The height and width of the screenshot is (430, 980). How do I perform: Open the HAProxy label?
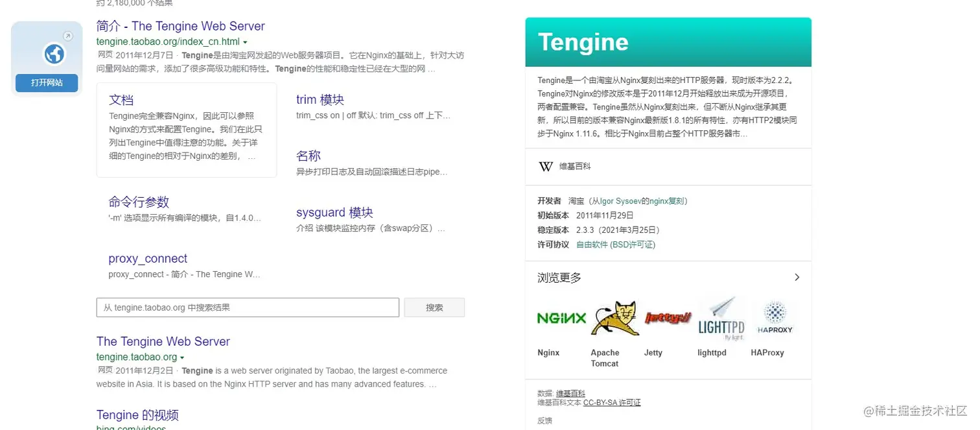(767, 353)
